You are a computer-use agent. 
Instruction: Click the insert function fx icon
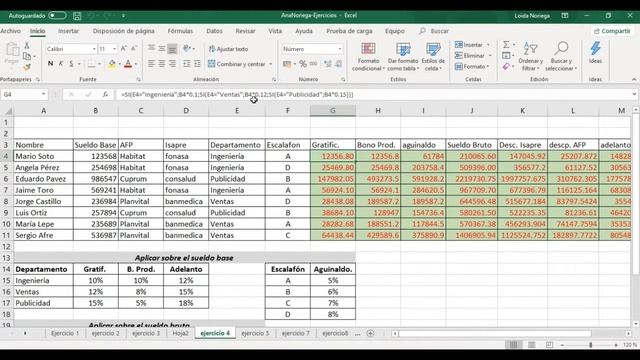[x=105, y=94]
